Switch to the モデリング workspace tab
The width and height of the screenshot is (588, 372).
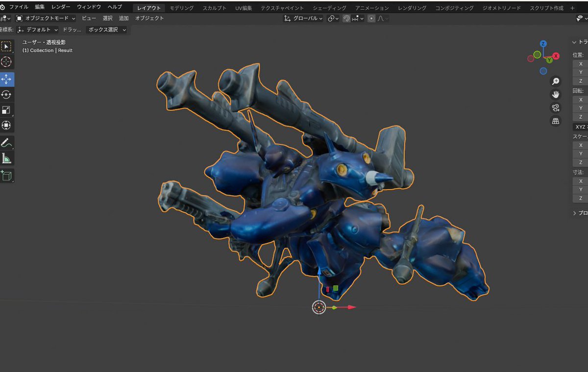[181, 8]
